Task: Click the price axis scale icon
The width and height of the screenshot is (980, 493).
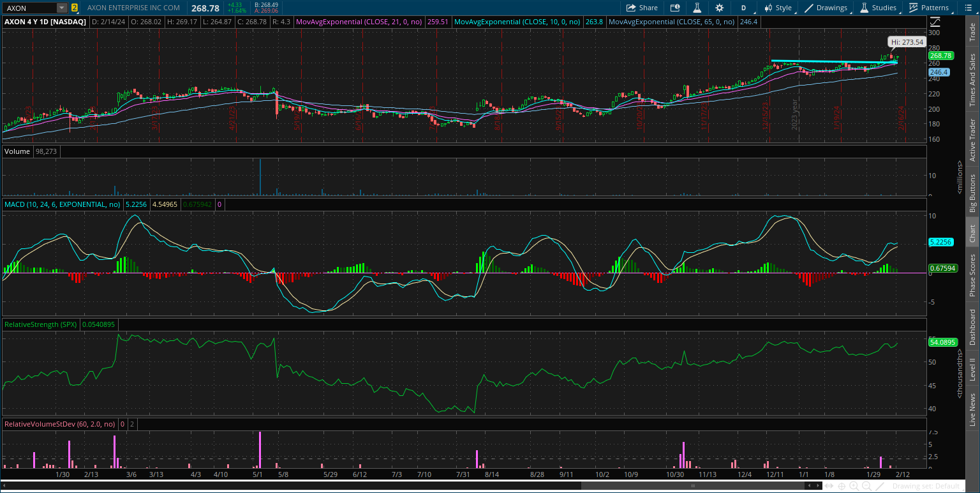Action: (x=937, y=22)
